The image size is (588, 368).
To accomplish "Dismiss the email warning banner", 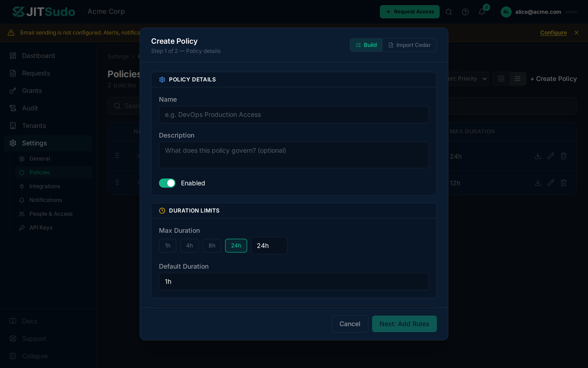I will click(576, 33).
